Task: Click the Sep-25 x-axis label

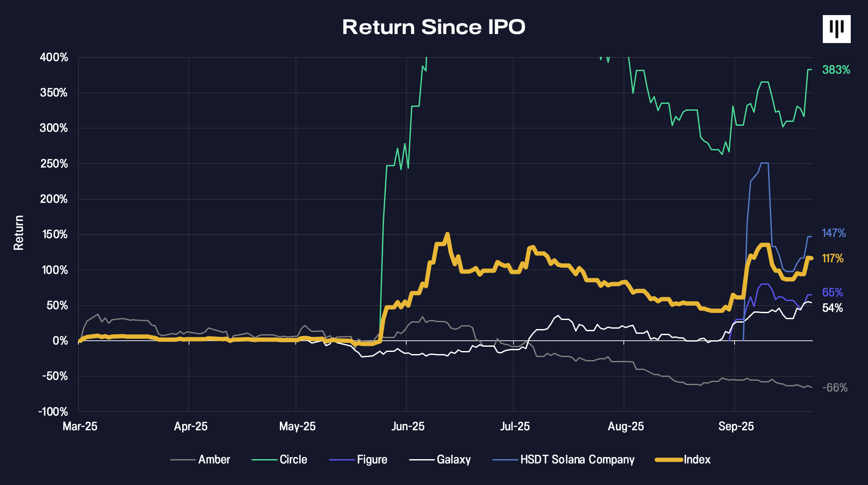Action: 736,426
